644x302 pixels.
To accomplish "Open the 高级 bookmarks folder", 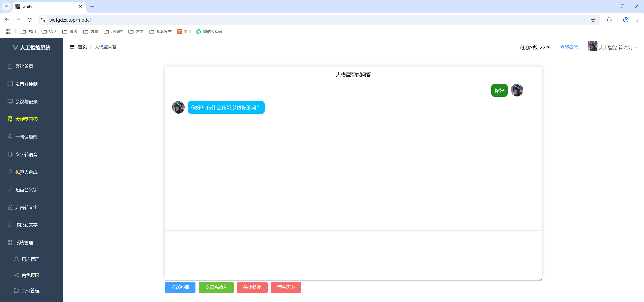I will pyautogui.click(x=70, y=31).
